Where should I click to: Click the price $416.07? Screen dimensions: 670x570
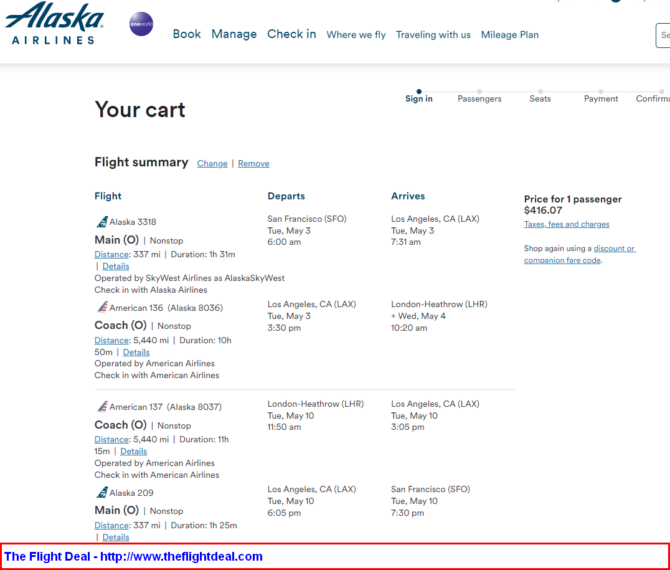point(543,210)
